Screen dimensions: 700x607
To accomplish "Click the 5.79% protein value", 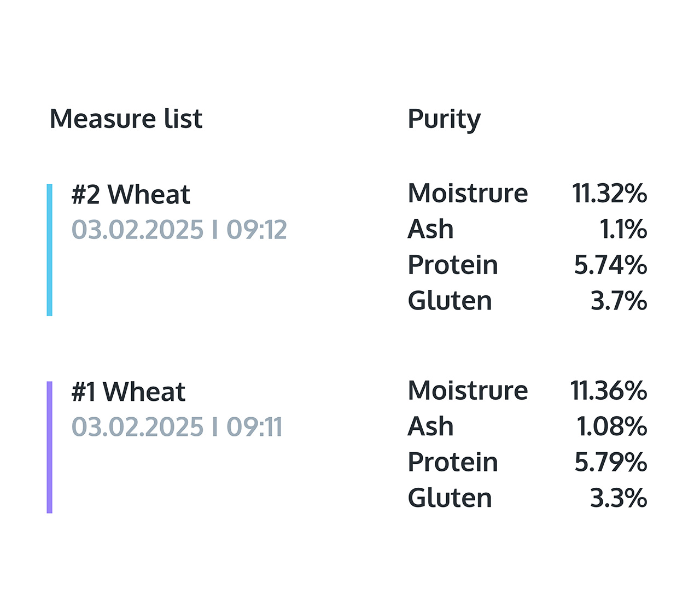I will pos(610,463).
